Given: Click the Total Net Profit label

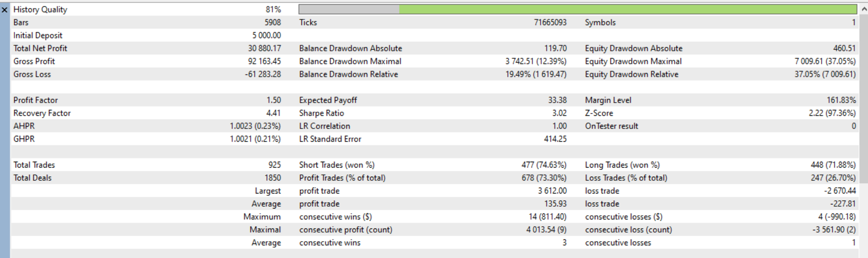Looking at the screenshot, I should click(40, 48).
